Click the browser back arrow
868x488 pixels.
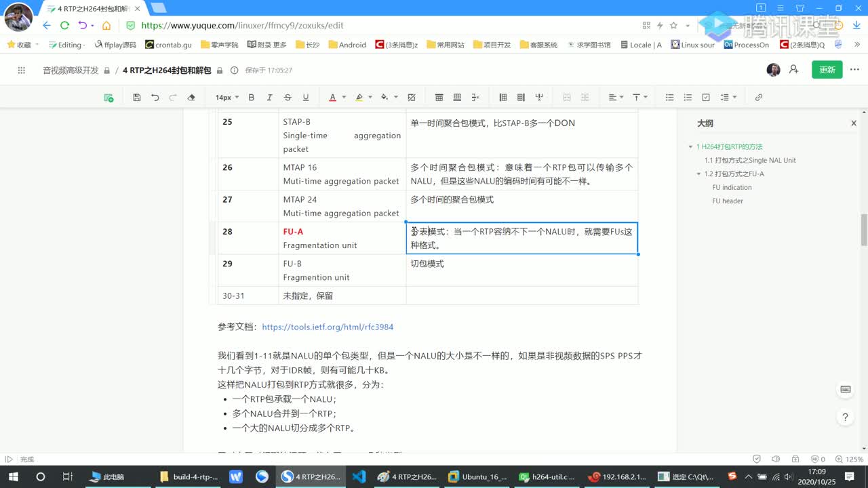click(x=47, y=25)
